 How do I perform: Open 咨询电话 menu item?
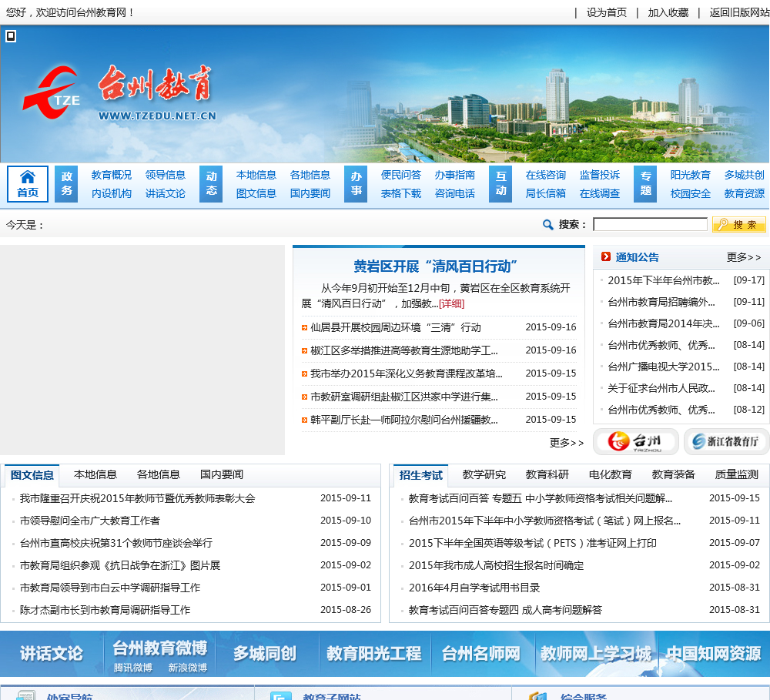[x=455, y=193]
